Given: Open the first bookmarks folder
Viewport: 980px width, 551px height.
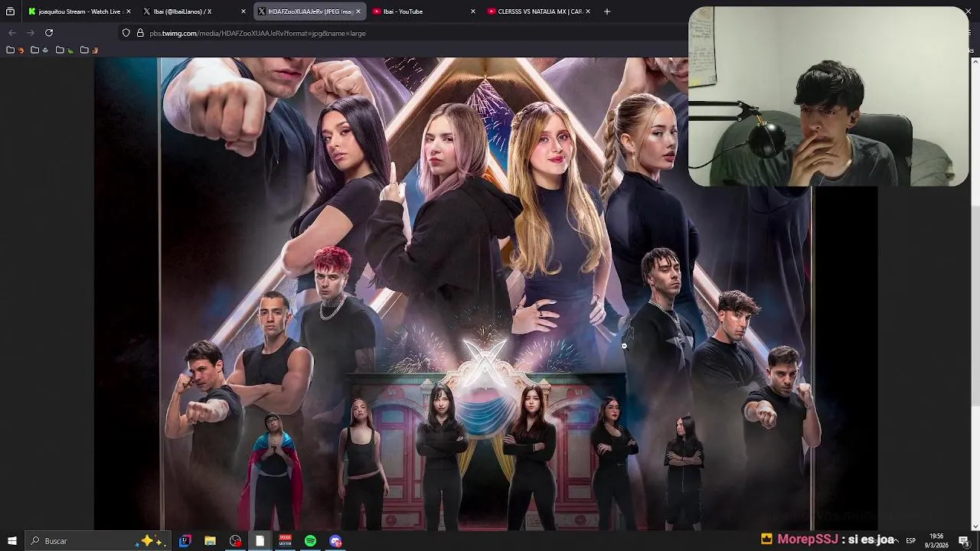Looking at the screenshot, I should pos(14,50).
